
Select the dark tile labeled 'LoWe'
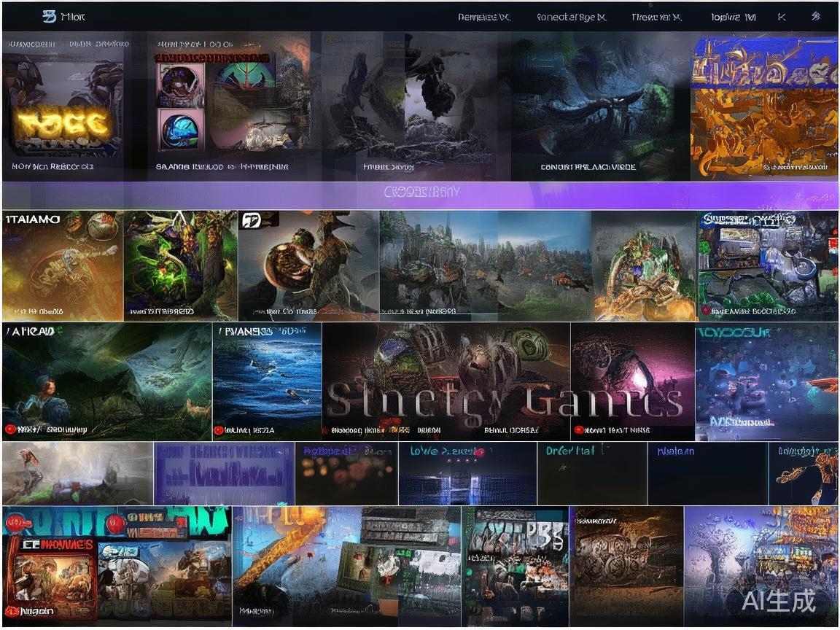[x=467, y=473]
